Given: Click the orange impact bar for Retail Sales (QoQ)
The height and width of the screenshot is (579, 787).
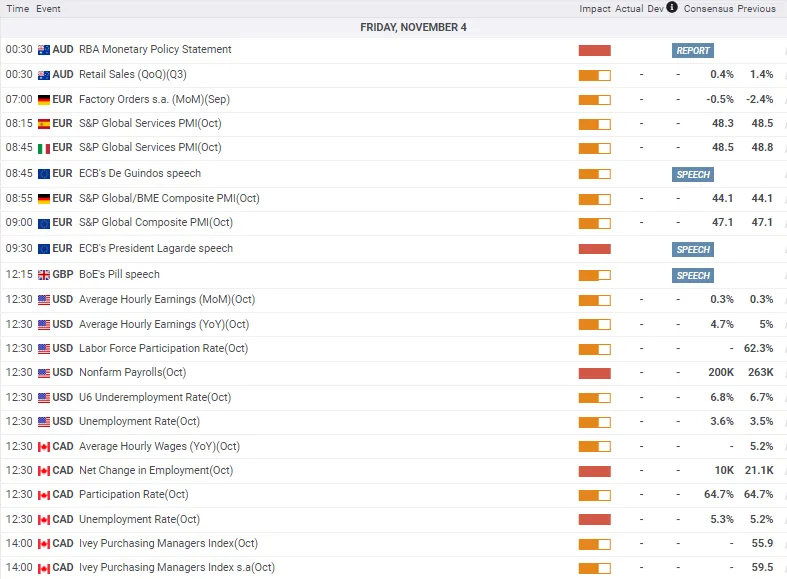Looking at the screenshot, I should point(594,75).
